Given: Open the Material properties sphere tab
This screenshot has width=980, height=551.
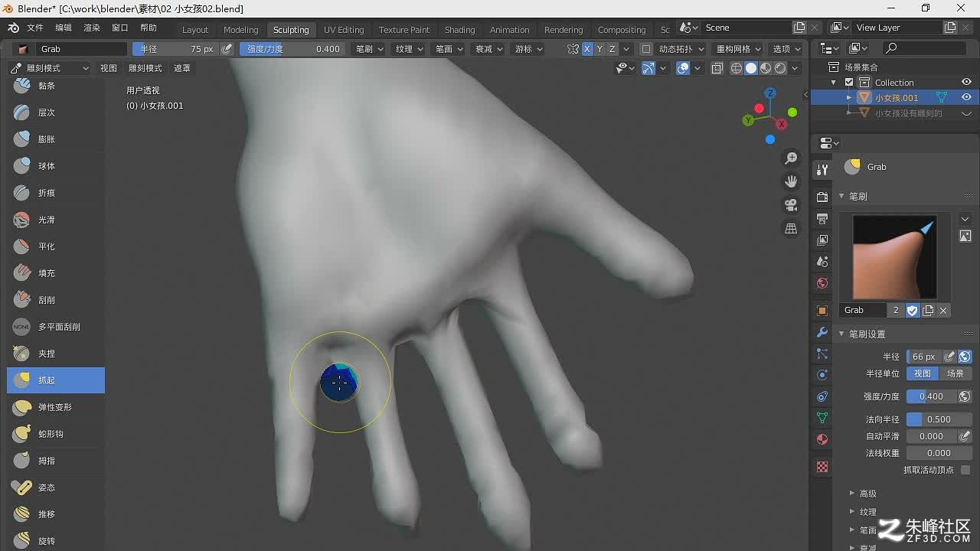Looking at the screenshot, I should tap(822, 439).
